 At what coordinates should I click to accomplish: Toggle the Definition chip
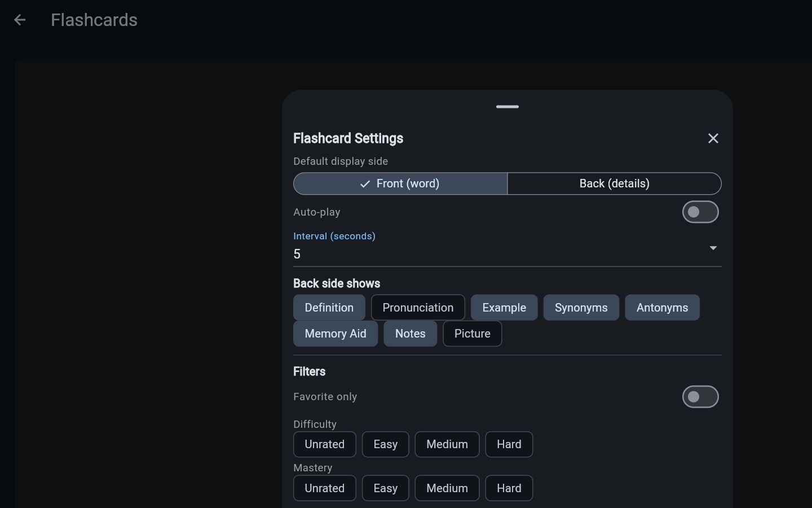(329, 308)
